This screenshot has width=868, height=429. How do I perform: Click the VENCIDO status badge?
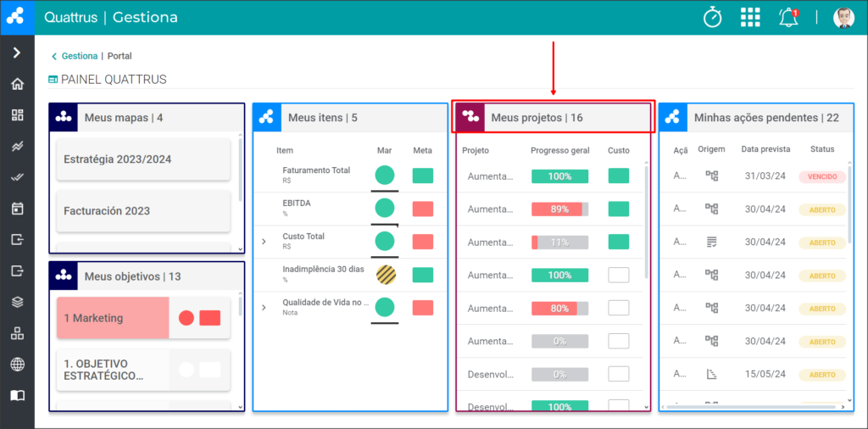point(822,176)
